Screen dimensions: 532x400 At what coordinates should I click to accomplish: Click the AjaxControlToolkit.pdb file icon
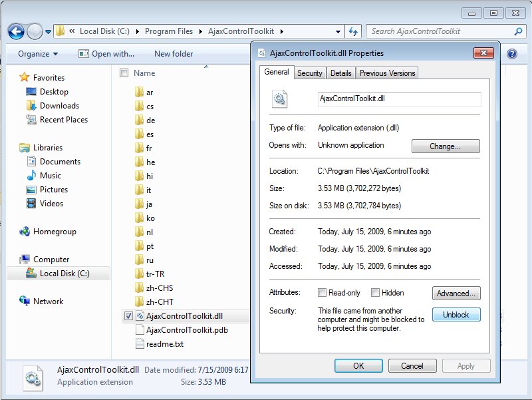pyautogui.click(x=140, y=329)
